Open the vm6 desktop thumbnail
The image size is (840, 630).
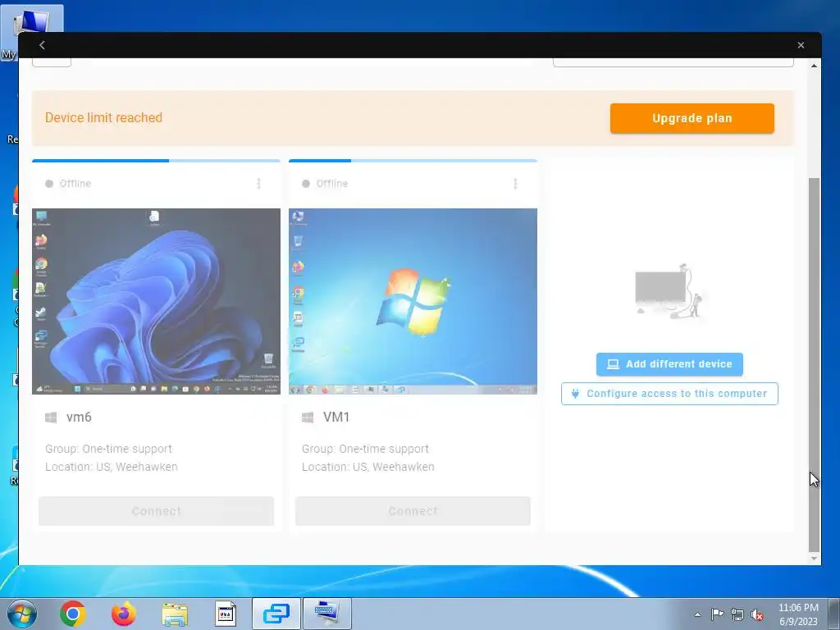point(156,301)
